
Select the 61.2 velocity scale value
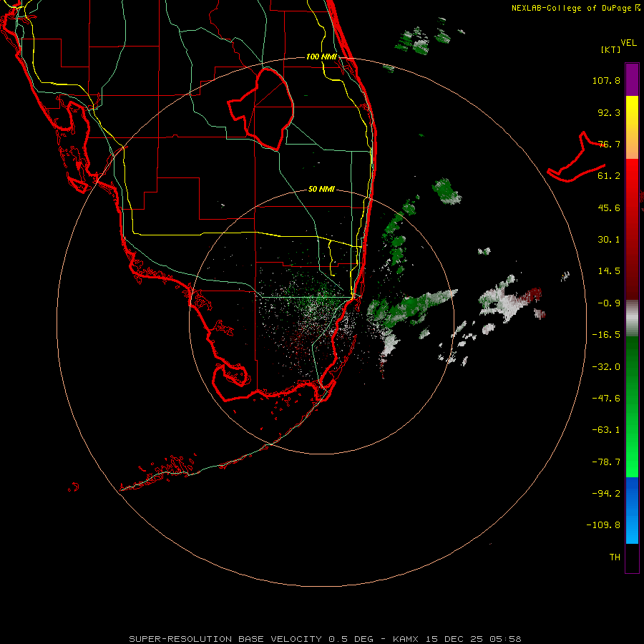click(609, 176)
